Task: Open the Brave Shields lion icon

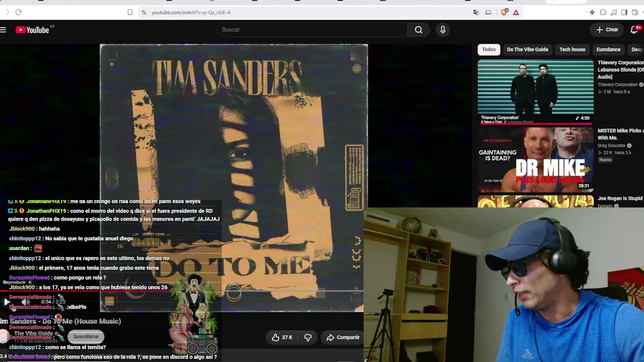Action: [x=504, y=12]
